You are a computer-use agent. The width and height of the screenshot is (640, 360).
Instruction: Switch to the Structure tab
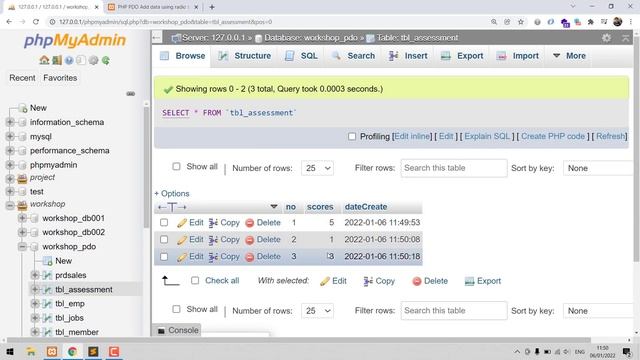[244, 56]
